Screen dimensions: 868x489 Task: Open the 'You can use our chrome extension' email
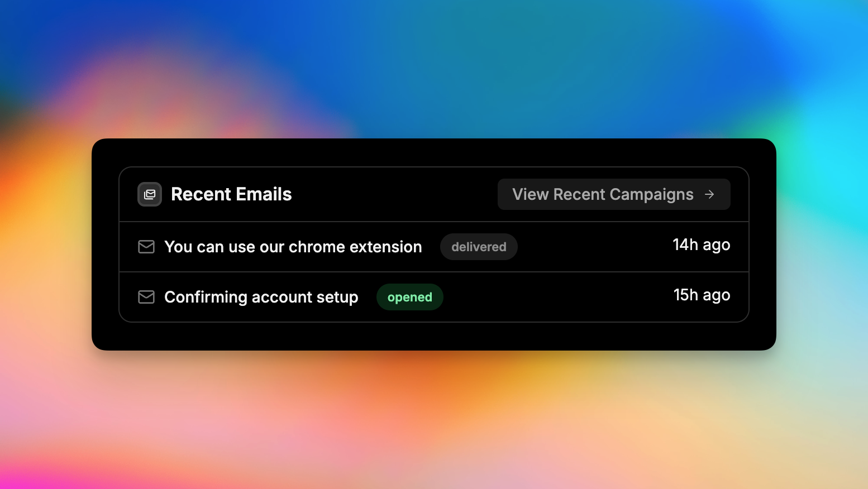tap(293, 247)
